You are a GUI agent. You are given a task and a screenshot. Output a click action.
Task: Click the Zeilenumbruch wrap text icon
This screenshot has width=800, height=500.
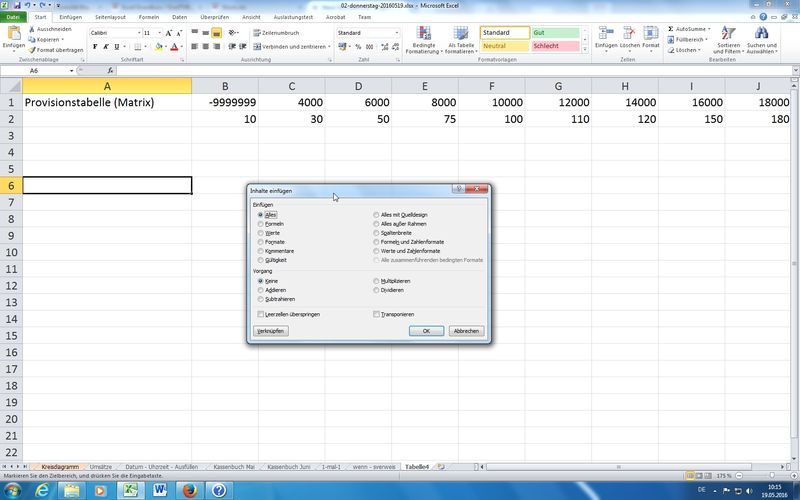(x=255, y=32)
